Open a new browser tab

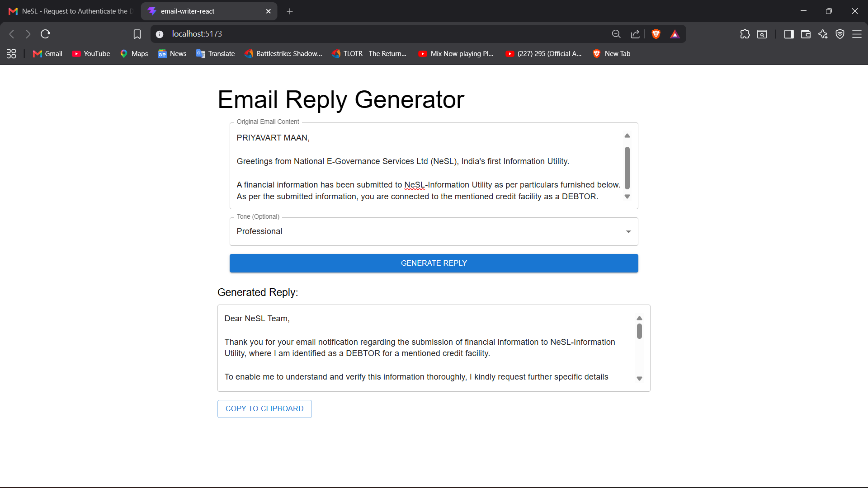click(x=290, y=11)
